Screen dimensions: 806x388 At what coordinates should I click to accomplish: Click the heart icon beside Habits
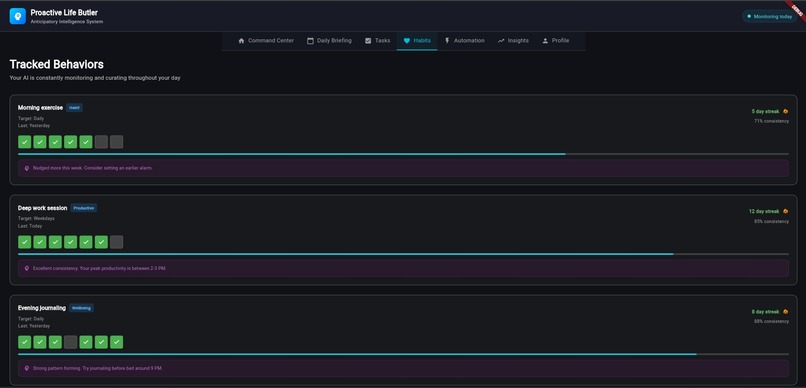point(407,41)
